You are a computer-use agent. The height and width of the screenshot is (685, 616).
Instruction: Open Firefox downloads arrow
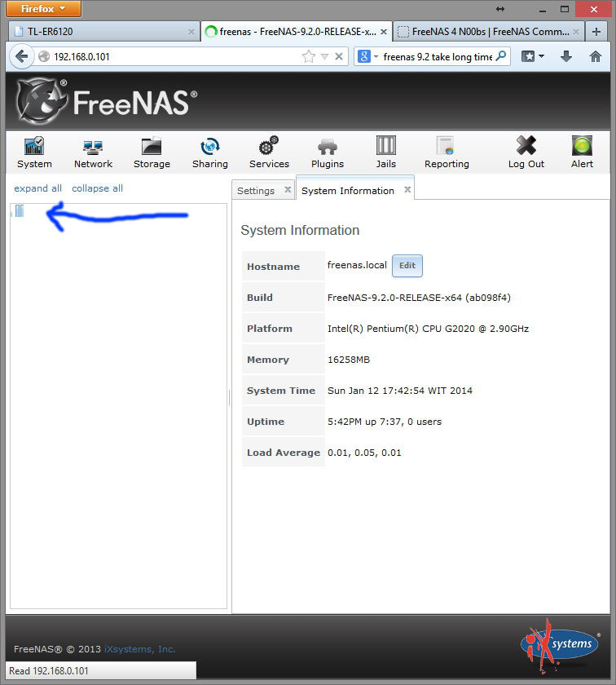click(565, 56)
